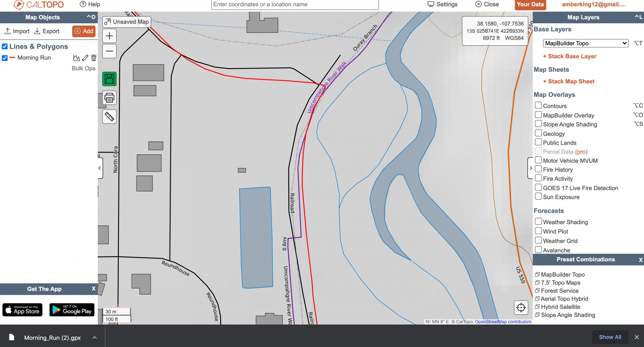The width and height of the screenshot is (644, 347).
Task: Select the ruler measure tool
Action: click(x=109, y=117)
